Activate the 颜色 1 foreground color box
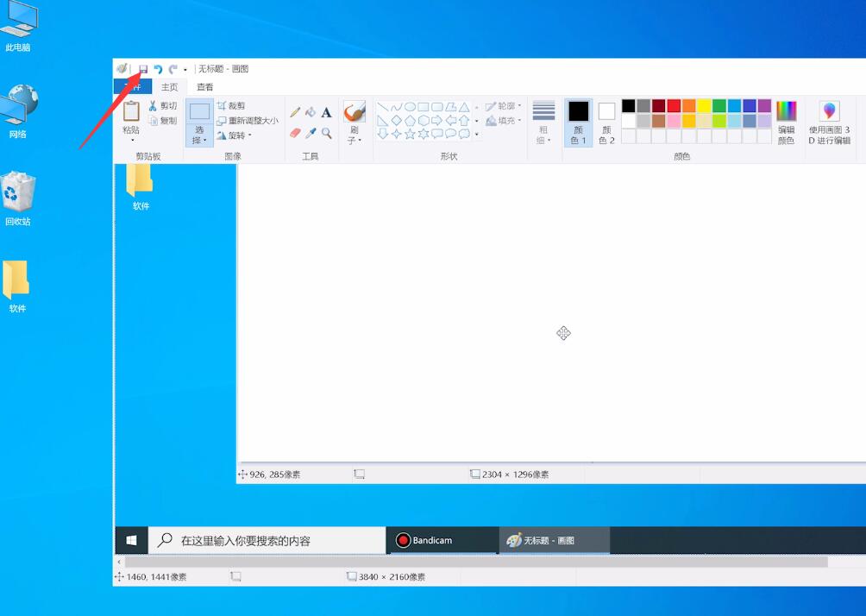866x616 pixels. (578, 123)
